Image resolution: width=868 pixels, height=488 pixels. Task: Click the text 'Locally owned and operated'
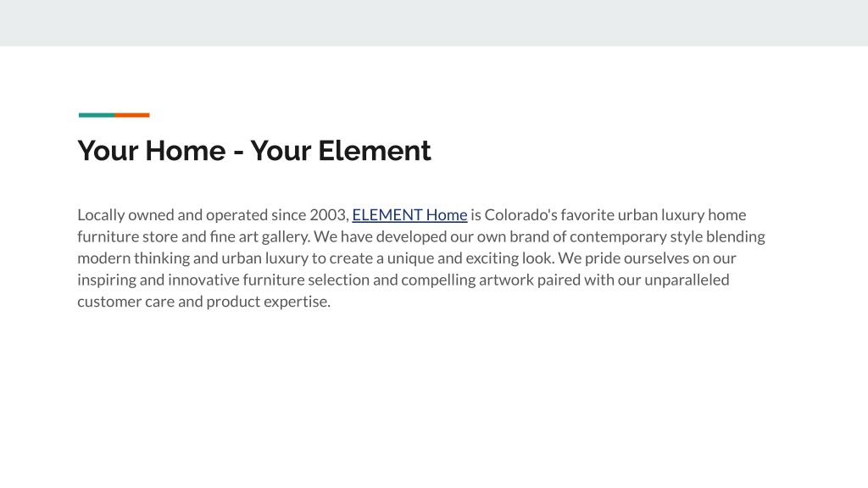[173, 214]
